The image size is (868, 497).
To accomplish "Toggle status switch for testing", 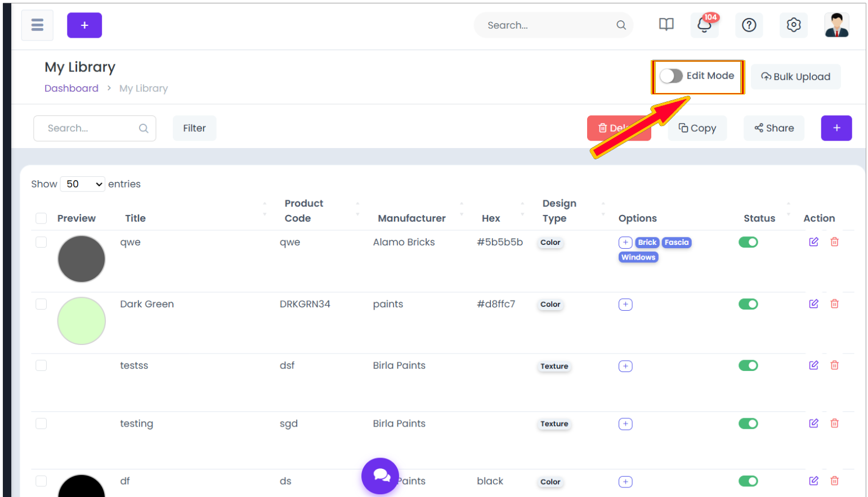I will click(x=748, y=423).
